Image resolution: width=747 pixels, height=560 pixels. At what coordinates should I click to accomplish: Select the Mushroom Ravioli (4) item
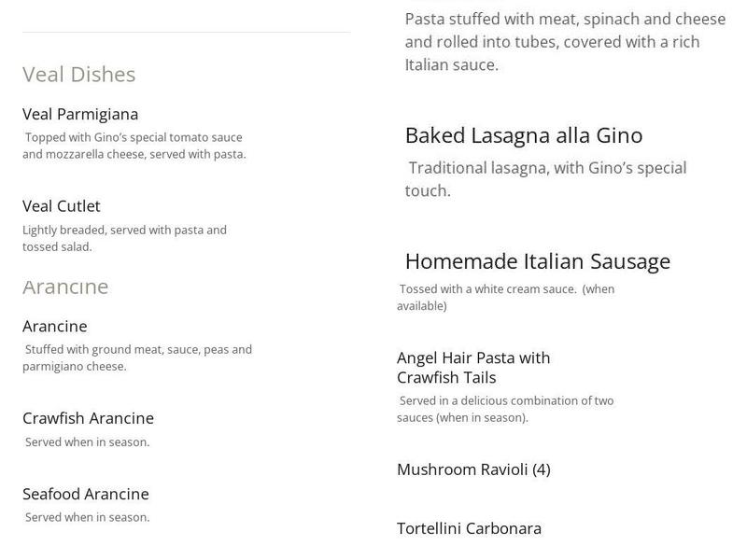pyautogui.click(x=473, y=469)
